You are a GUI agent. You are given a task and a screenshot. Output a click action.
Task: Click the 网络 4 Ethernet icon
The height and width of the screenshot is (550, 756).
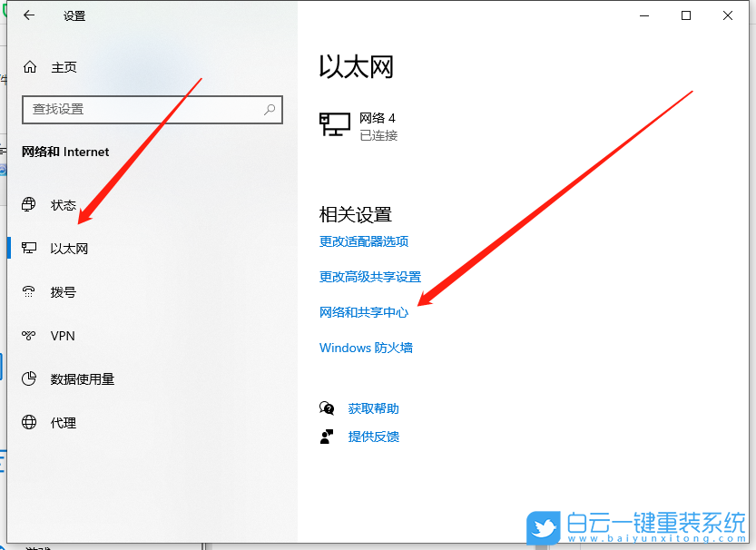(x=334, y=123)
